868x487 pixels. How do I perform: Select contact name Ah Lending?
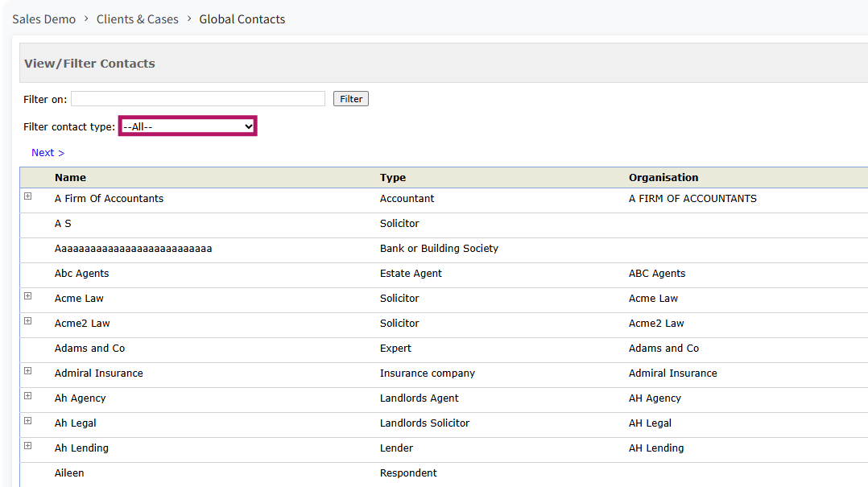coord(81,448)
